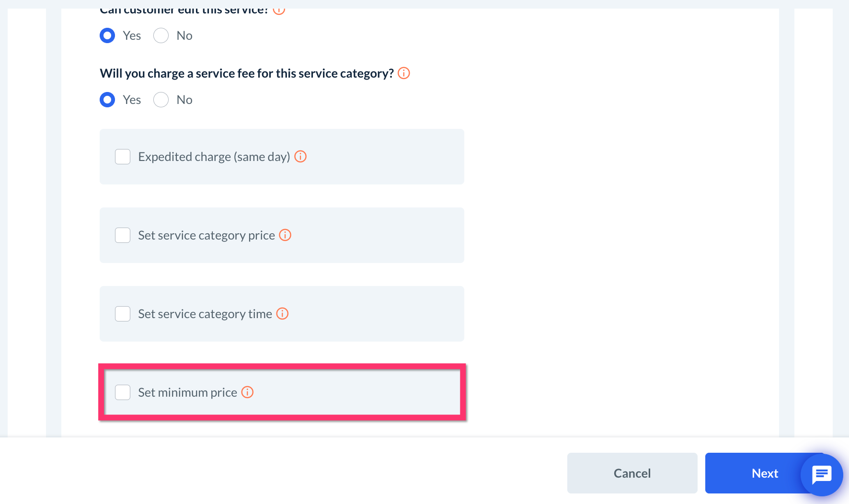Enable Expedited charge (same day) checkbox

coord(123,157)
